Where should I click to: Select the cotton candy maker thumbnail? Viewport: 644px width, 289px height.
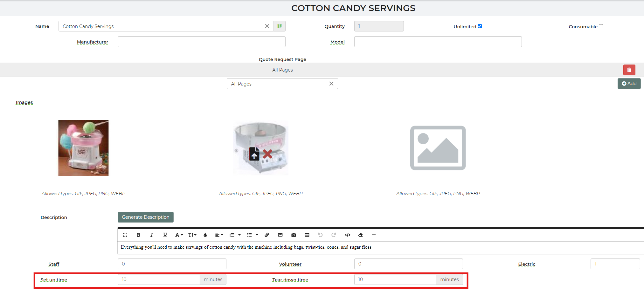click(x=83, y=148)
